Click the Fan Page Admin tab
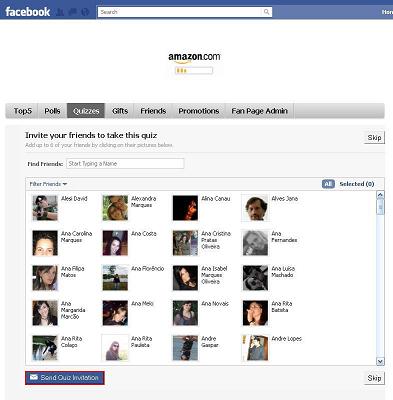The height and width of the screenshot is (400, 393). pyautogui.click(x=259, y=111)
